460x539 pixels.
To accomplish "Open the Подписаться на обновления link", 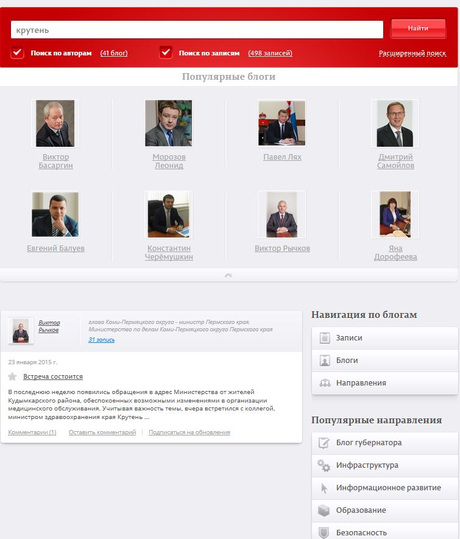I will (189, 432).
